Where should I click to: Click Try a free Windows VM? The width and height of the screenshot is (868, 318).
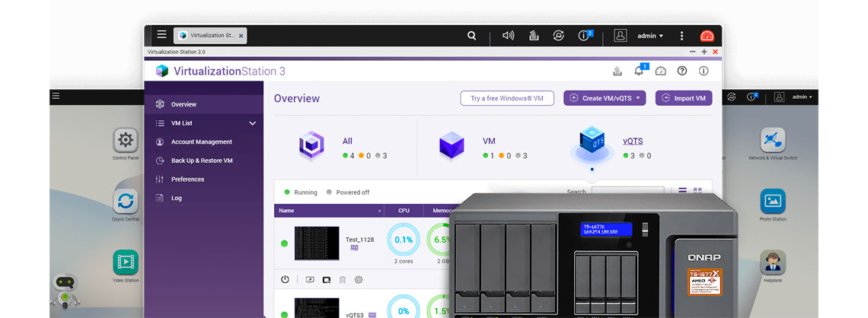point(506,98)
